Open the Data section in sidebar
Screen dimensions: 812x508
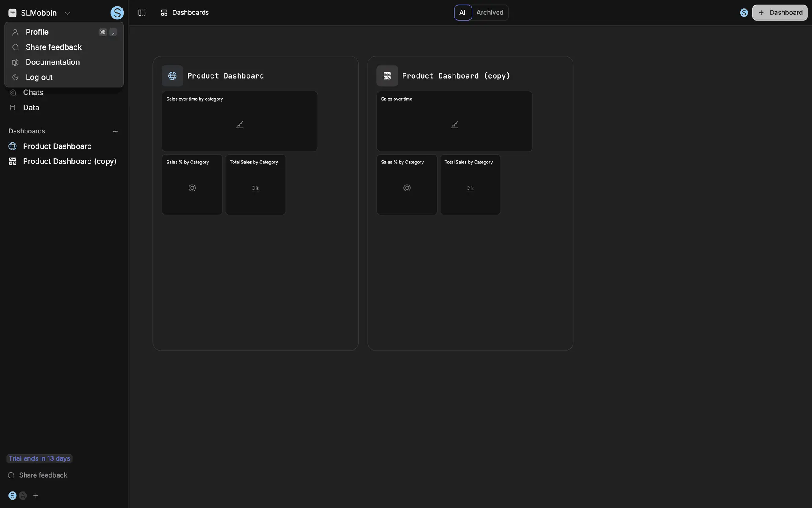coord(31,108)
